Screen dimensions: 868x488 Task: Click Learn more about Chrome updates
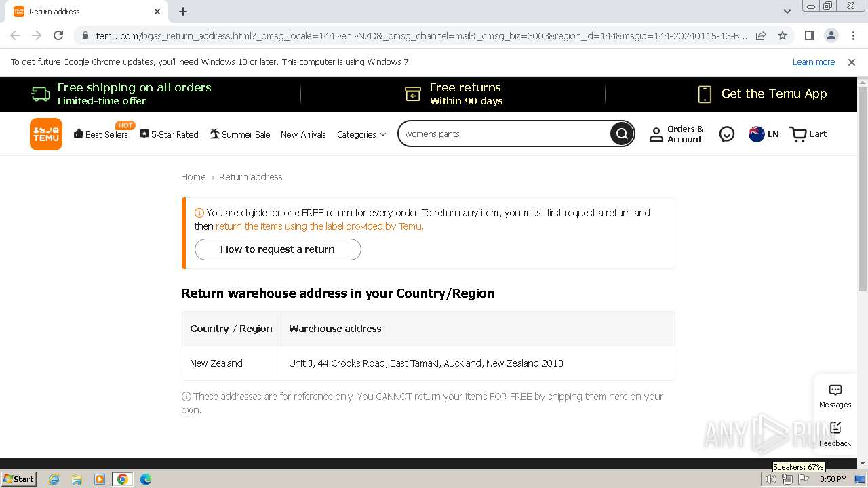pos(814,62)
